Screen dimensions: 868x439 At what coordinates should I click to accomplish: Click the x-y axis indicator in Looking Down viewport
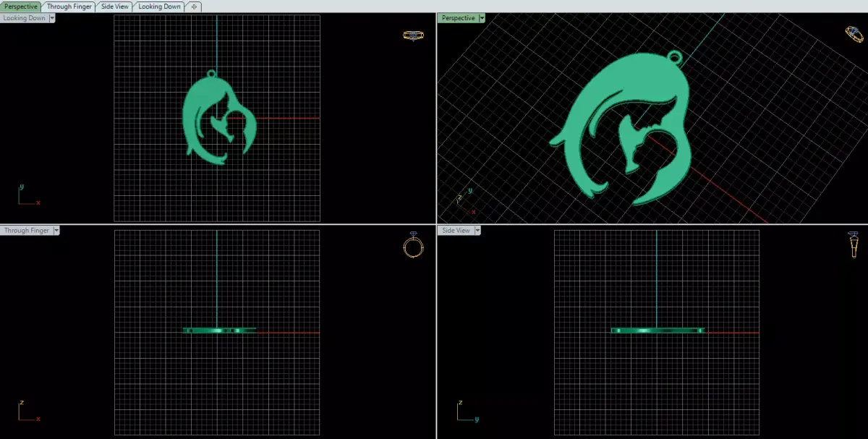click(x=27, y=196)
